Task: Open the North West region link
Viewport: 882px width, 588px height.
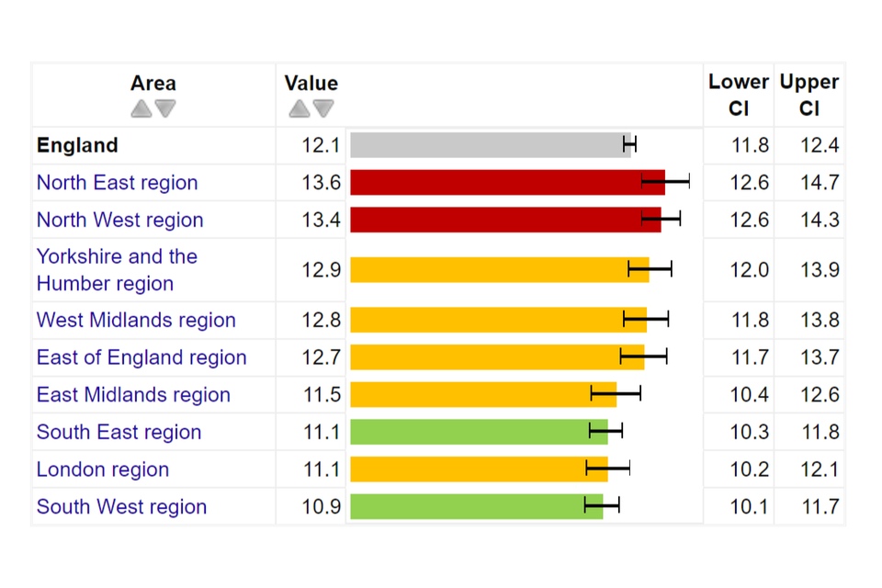Action: coord(119,220)
